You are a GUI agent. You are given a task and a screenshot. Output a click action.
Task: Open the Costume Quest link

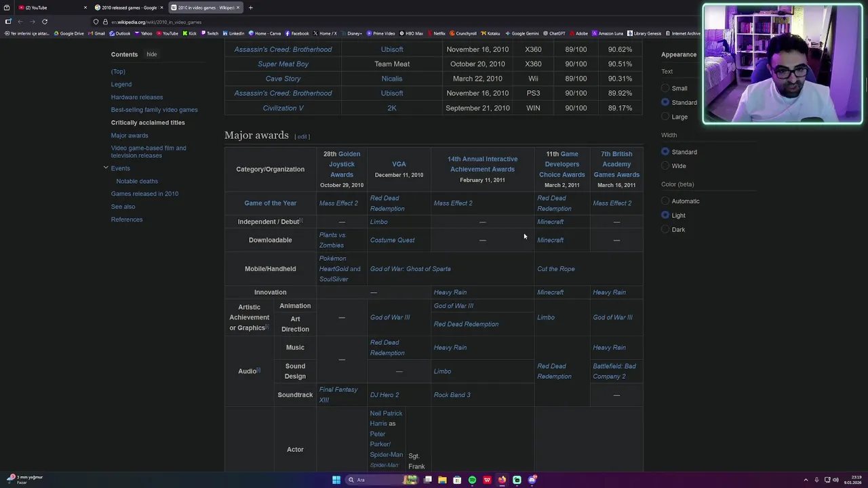(x=392, y=240)
